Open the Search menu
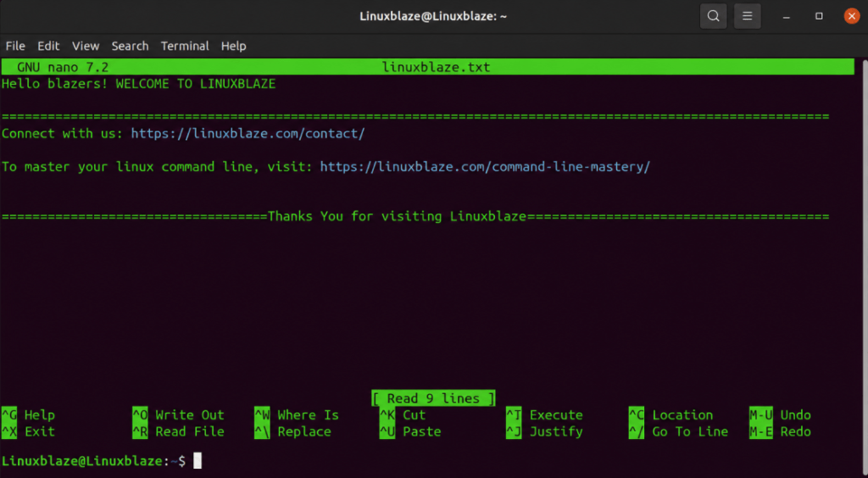The width and height of the screenshot is (868, 478). point(130,46)
